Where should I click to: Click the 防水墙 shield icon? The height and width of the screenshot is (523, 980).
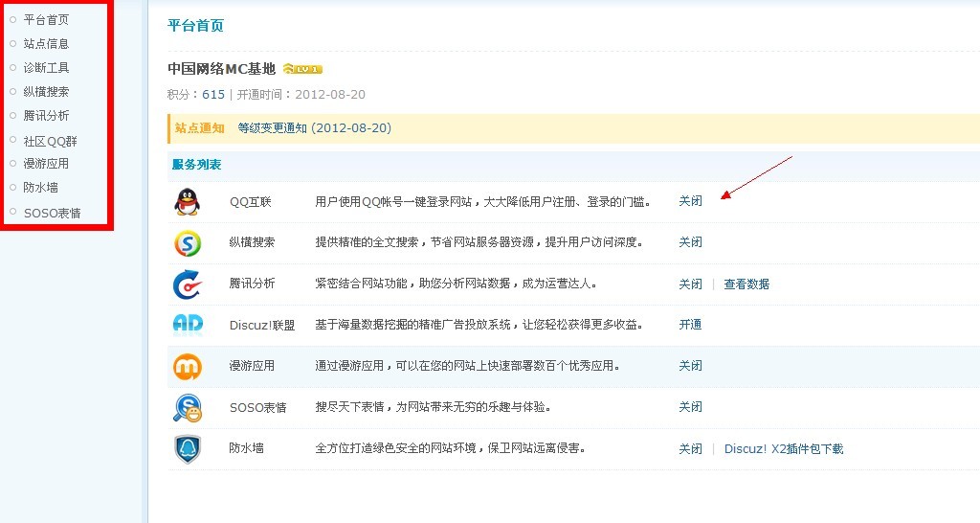point(188,449)
